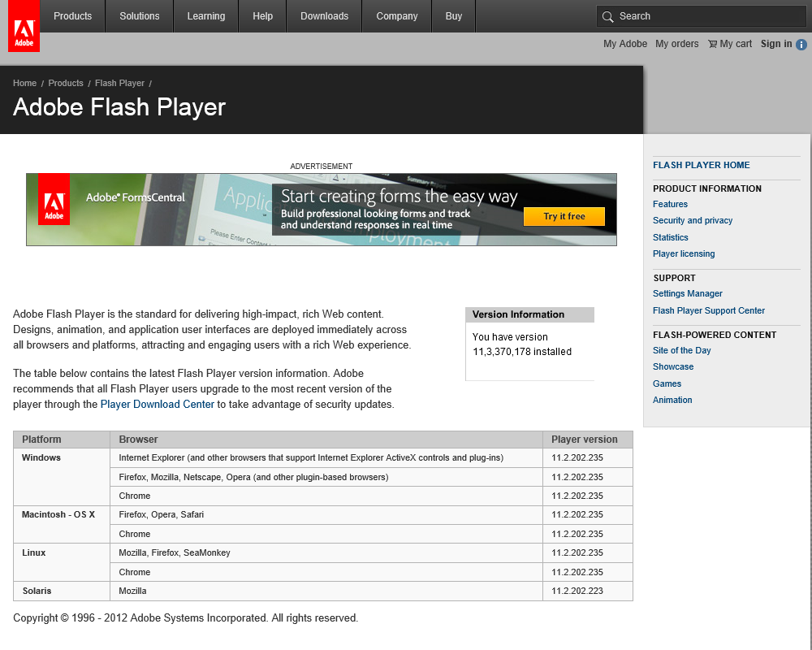Click the Version Information heading
The width and height of the screenshot is (812, 650).
[x=518, y=314]
